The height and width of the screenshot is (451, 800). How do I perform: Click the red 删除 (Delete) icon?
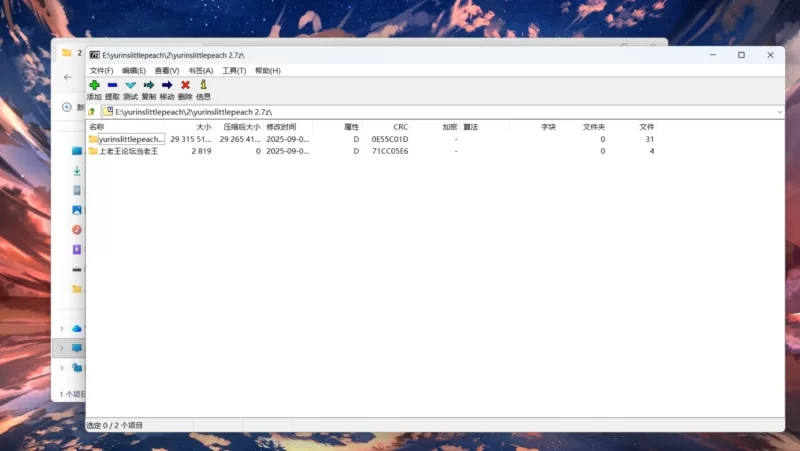pyautogui.click(x=185, y=86)
